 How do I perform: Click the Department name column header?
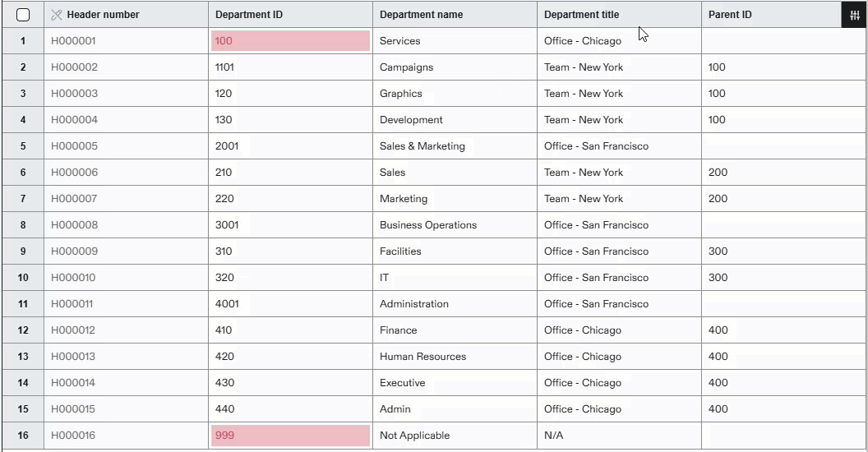(421, 15)
